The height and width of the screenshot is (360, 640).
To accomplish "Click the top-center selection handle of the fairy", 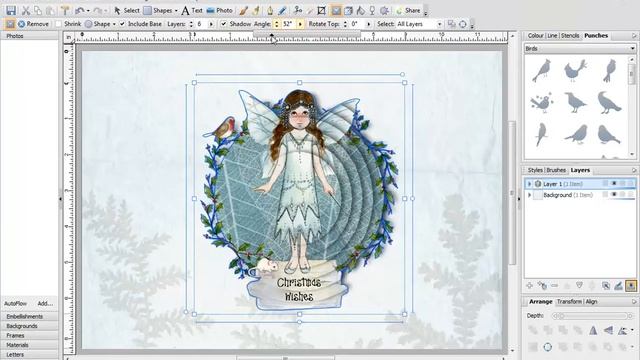I will (300, 83).
